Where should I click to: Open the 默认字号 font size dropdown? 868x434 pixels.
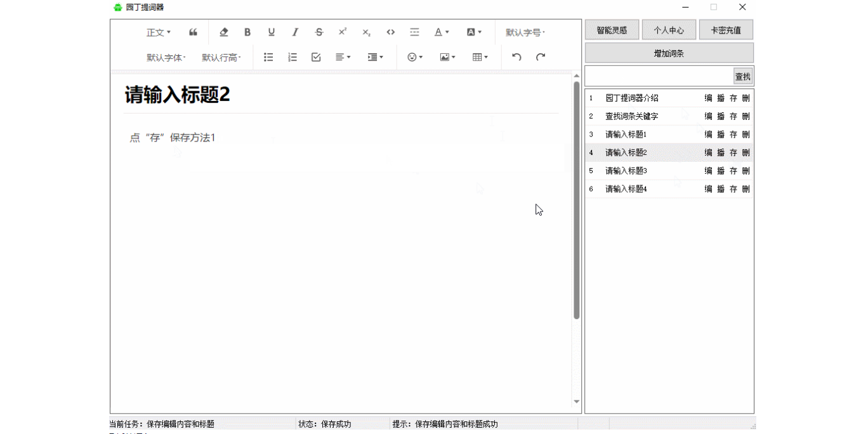tap(525, 32)
